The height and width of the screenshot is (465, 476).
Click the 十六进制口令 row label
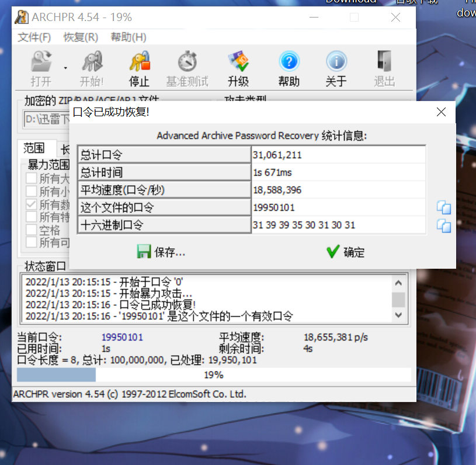[x=164, y=225]
